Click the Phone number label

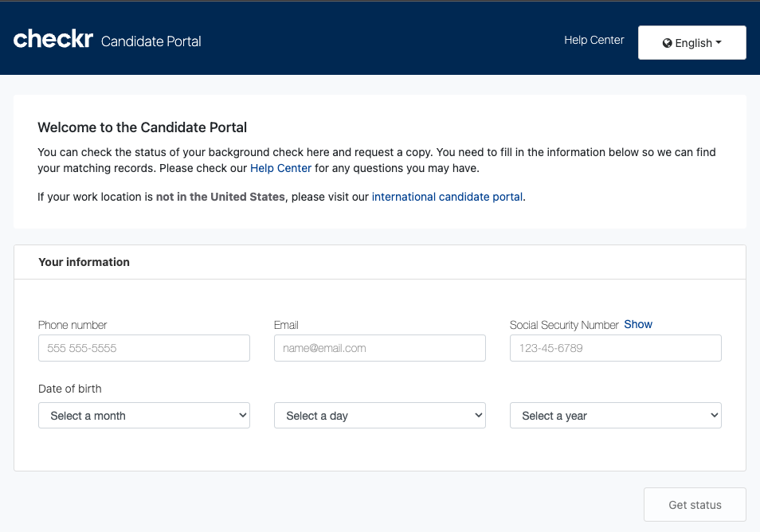(72, 325)
